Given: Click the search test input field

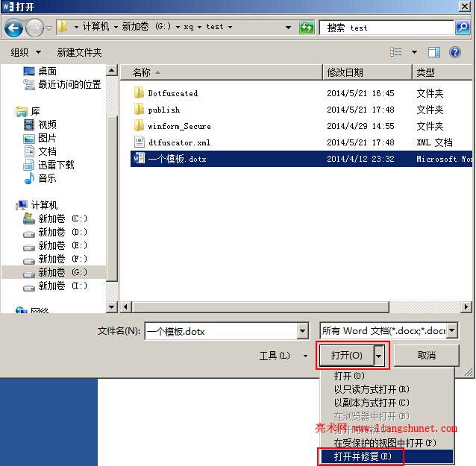Looking at the screenshot, I should tap(386, 28).
